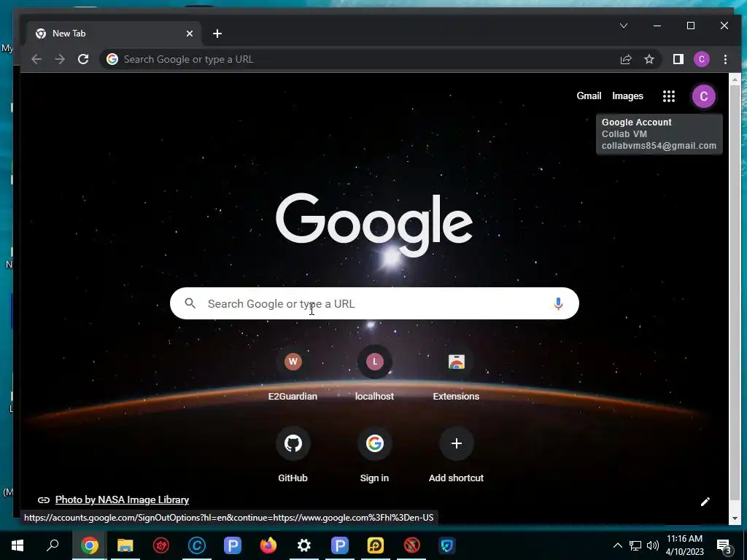The width and height of the screenshot is (747, 560).
Task: Open the Chrome three-dot menu
Action: tap(725, 59)
